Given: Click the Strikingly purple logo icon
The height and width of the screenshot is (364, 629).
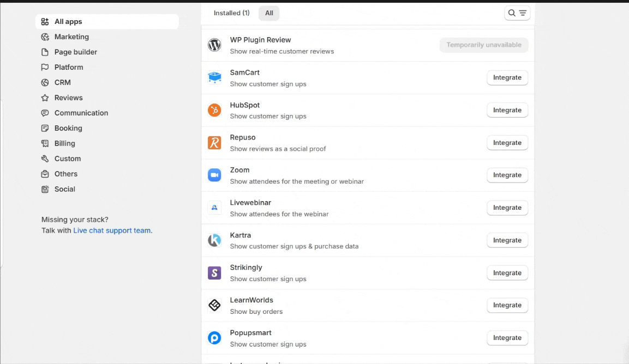Looking at the screenshot, I should 214,273.
